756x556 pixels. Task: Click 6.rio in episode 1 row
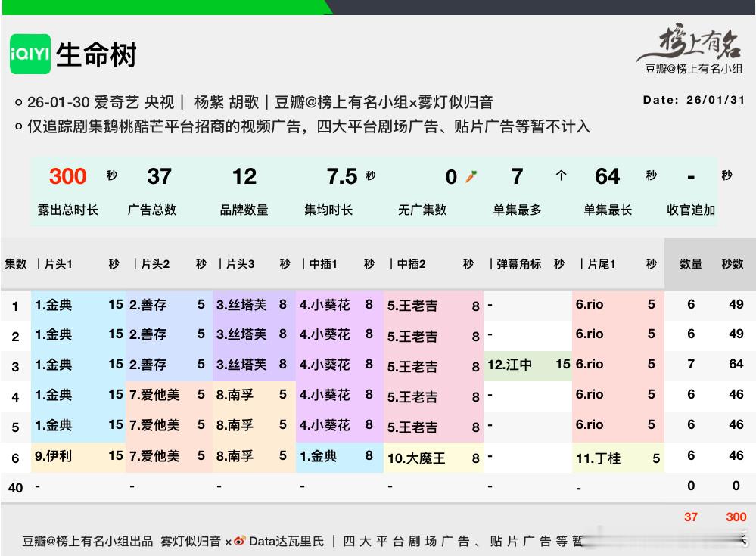click(590, 305)
